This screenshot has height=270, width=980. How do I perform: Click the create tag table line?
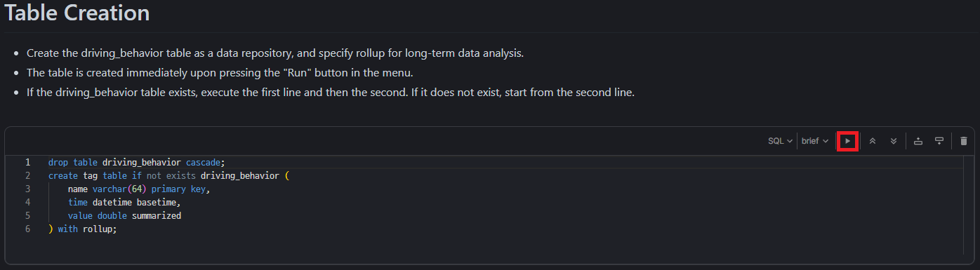(168, 175)
